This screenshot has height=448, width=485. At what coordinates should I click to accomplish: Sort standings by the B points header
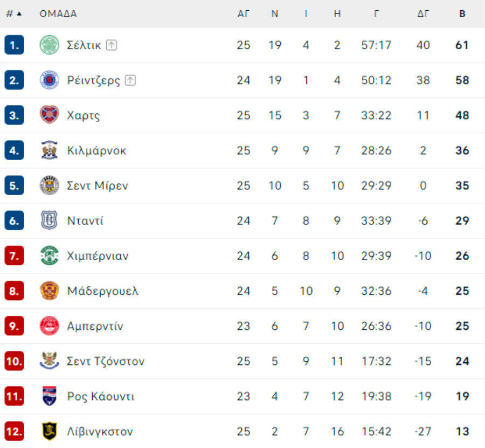click(462, 13)
